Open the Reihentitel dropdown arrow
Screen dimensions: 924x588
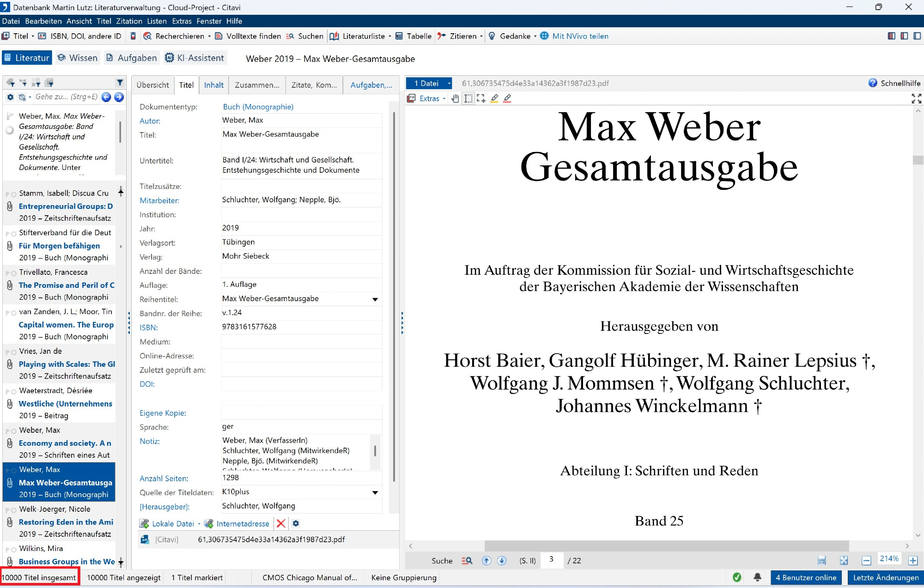375,299
